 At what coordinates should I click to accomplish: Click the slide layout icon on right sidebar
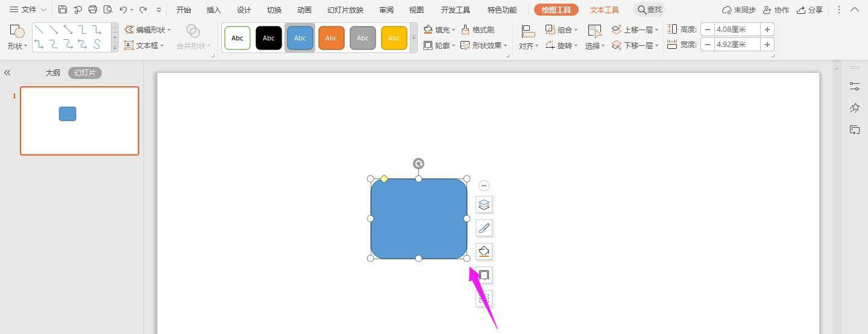pyautogui.click(x=855, y=130)
